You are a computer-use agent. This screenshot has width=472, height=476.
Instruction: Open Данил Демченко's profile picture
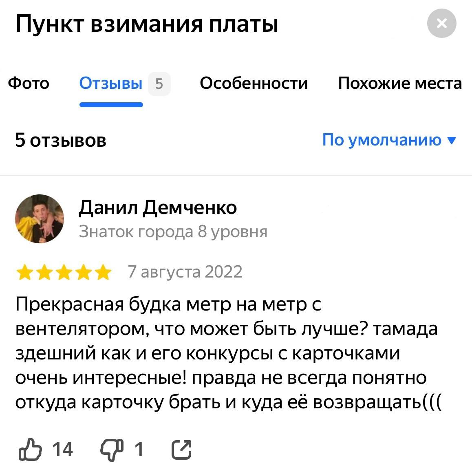coord(40,219)
